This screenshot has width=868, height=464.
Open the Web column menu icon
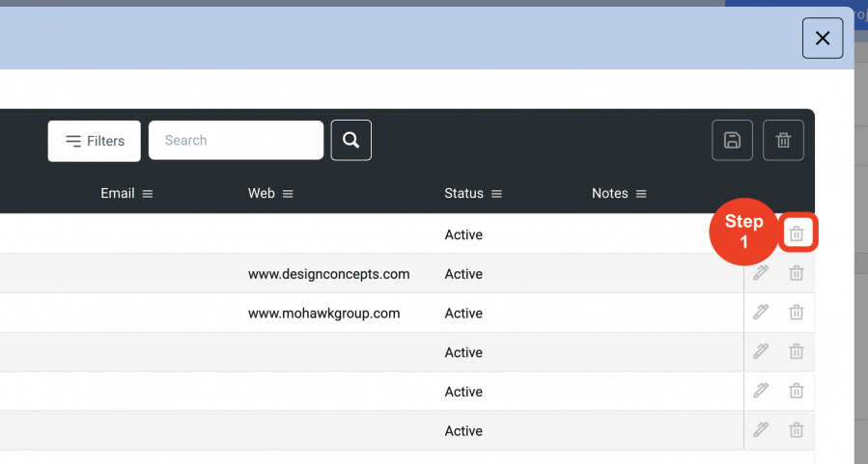point(288,194)
